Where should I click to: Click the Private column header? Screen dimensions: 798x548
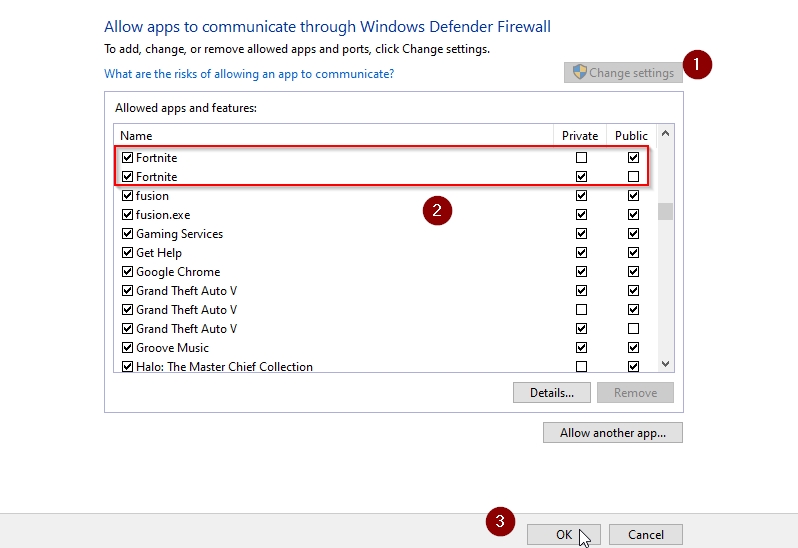[x=580, y=135]
